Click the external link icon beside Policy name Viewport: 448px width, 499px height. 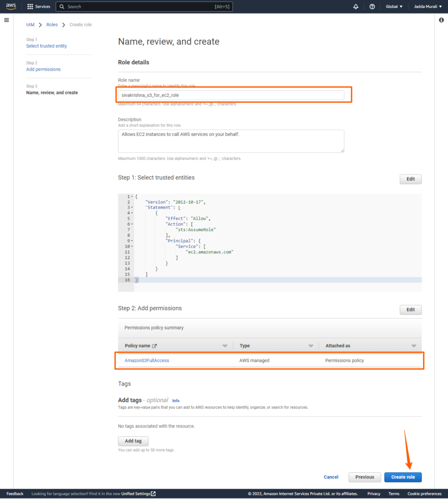[x=154, y=346]
